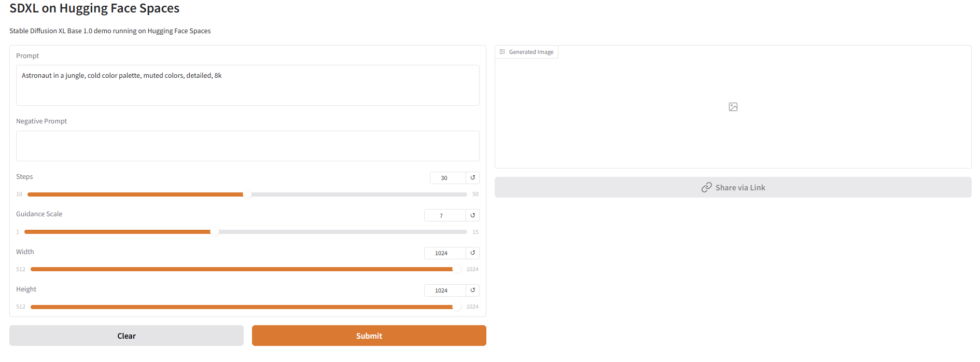This screenshot has height=362, width=980.
Task: Reset the Steps value icon
Action: 472,178
